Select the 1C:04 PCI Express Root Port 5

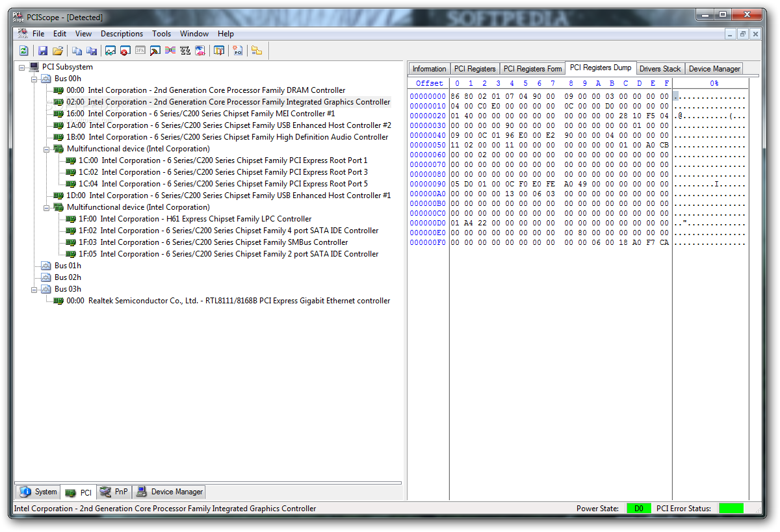223,184
